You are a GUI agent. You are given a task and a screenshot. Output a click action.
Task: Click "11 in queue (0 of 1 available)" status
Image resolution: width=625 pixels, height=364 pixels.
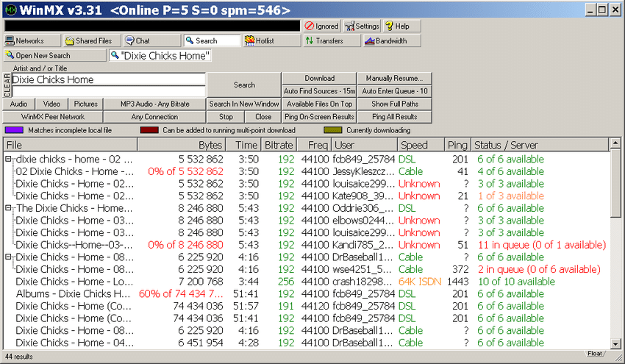click(542, 245)
